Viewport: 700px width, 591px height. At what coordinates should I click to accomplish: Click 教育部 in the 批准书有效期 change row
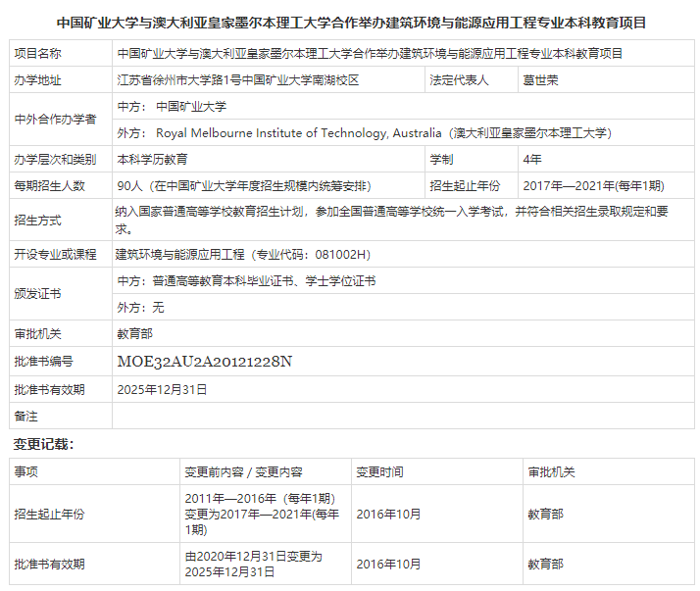coord(545,565)
